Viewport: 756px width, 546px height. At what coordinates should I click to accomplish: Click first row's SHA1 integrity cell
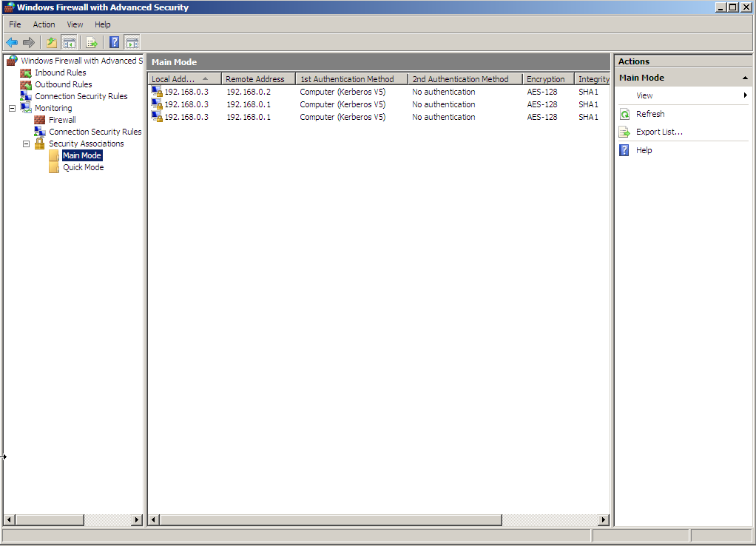click(588, 92)
